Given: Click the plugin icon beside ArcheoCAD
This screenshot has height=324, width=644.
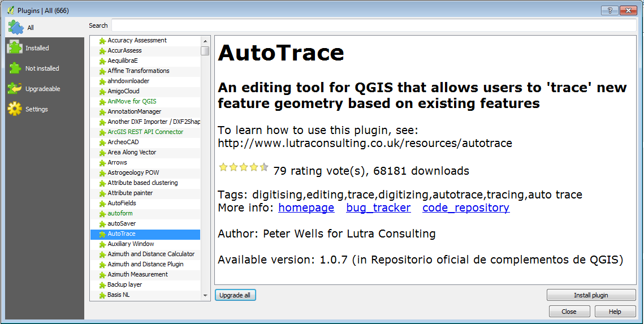Looking at the screenshot, I should pyautogui.click(x=102, y=142).
